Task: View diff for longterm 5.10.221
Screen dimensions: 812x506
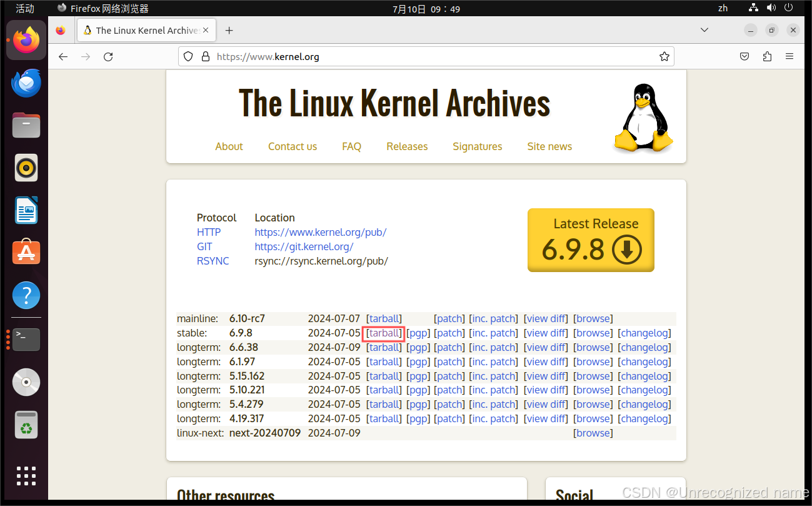Action: click(546, 390)
